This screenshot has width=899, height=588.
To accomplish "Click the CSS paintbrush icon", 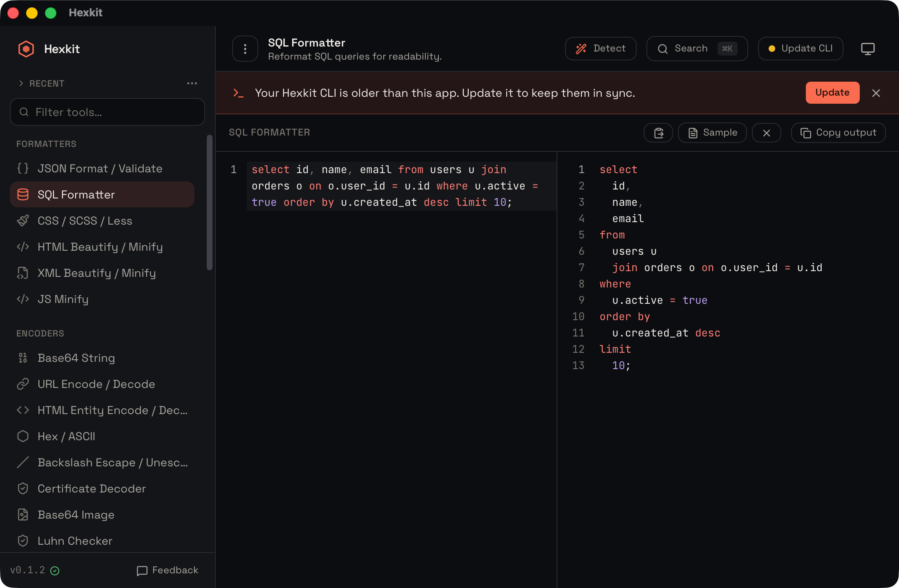I will [23, 220].
